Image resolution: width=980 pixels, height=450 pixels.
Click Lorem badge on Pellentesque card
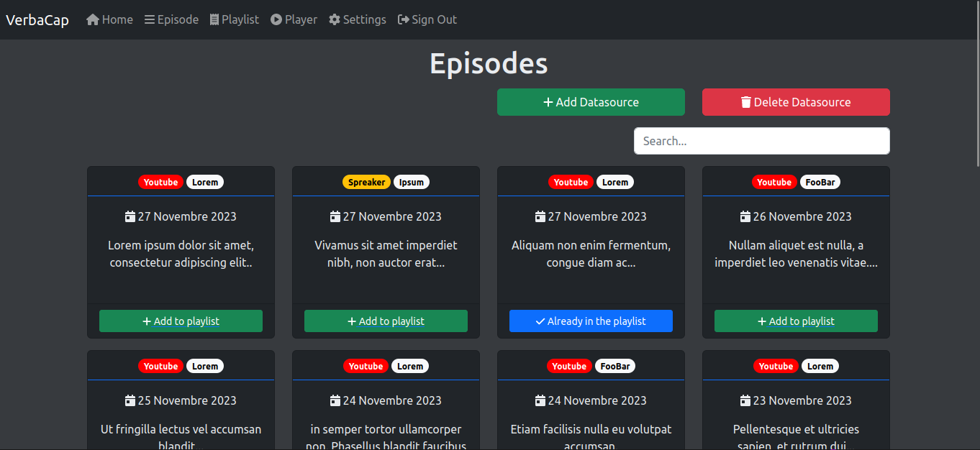click(820, 366)
